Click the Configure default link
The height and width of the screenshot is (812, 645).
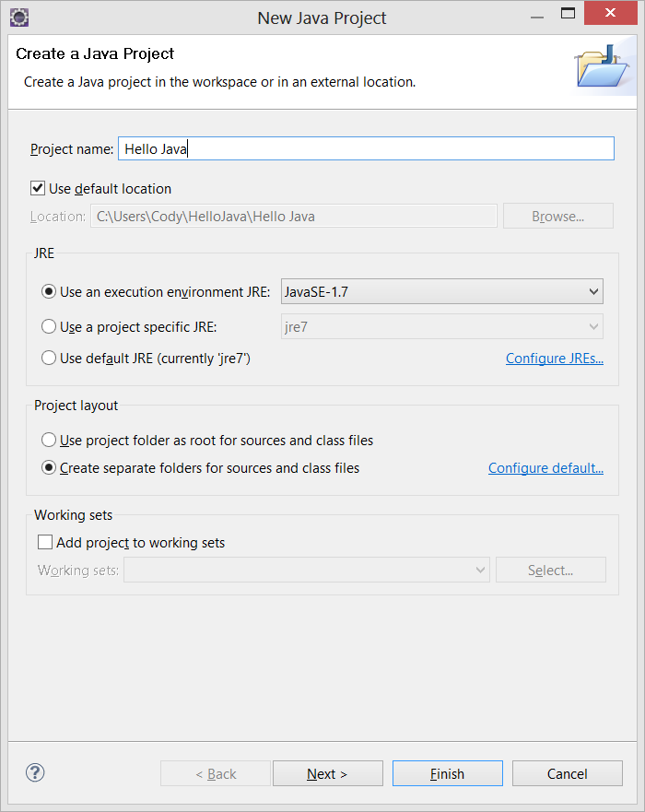click(x=545, y=468)
